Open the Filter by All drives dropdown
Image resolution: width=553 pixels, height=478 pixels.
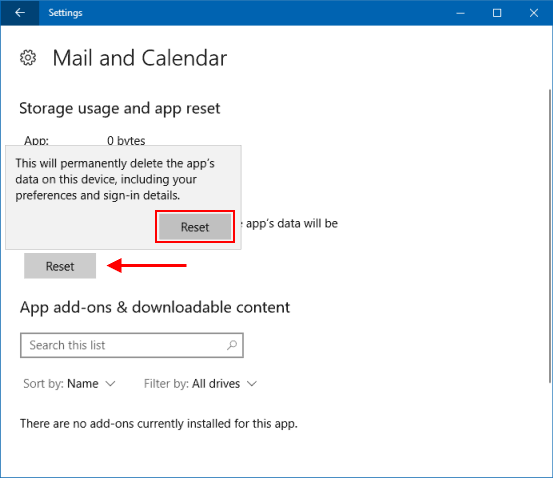[x=200, y=383]
